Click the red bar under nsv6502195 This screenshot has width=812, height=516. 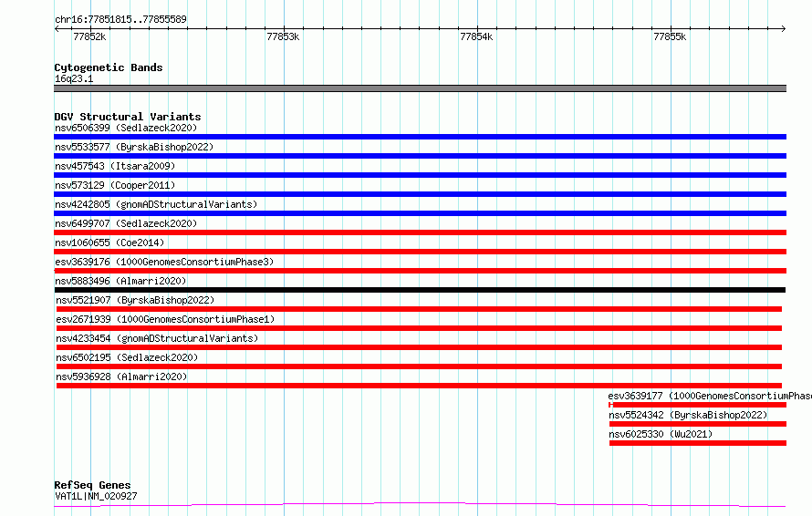(x=419, y=366)
